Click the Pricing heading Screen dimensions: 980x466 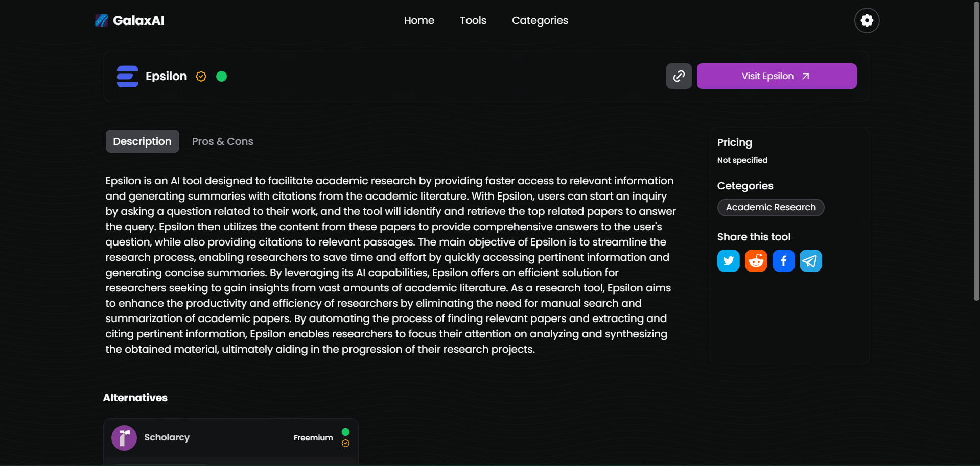(734, 142)
